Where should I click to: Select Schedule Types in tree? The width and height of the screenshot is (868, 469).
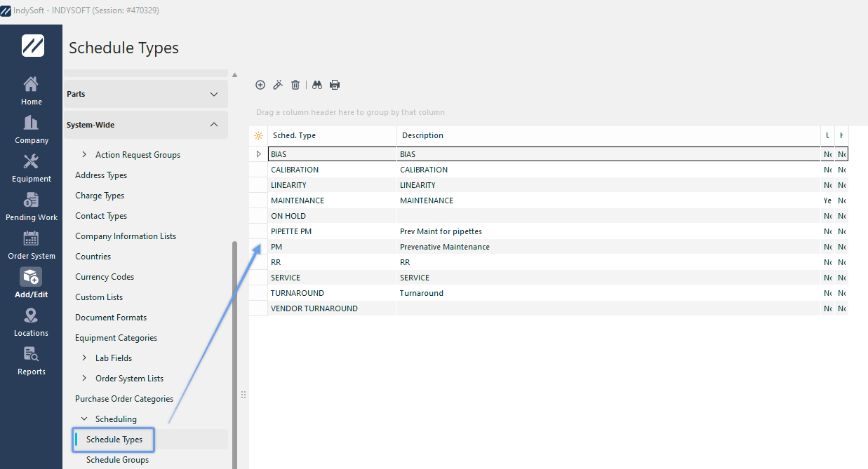pyautogui.click(x=114, y=440)
